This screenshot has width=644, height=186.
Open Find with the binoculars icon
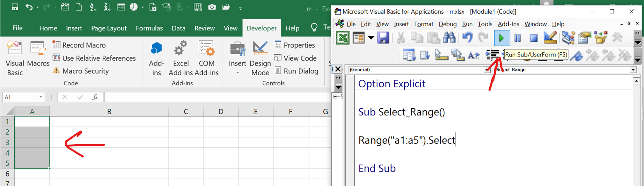coord(449,38)
